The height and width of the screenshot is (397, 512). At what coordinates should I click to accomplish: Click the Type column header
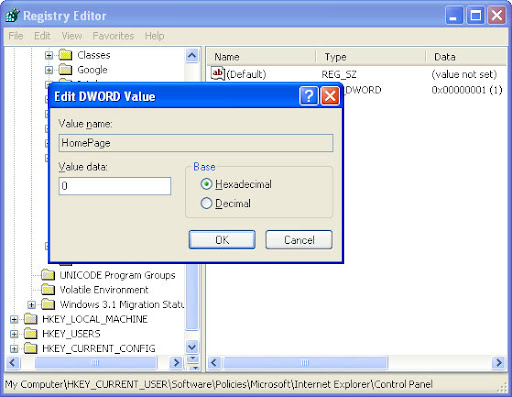(371, 57)
